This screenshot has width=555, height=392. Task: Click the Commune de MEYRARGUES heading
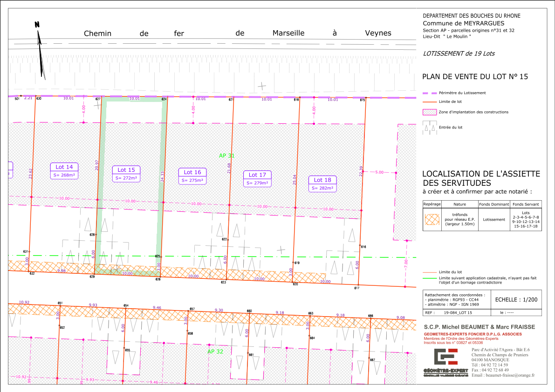pos(463,23)
